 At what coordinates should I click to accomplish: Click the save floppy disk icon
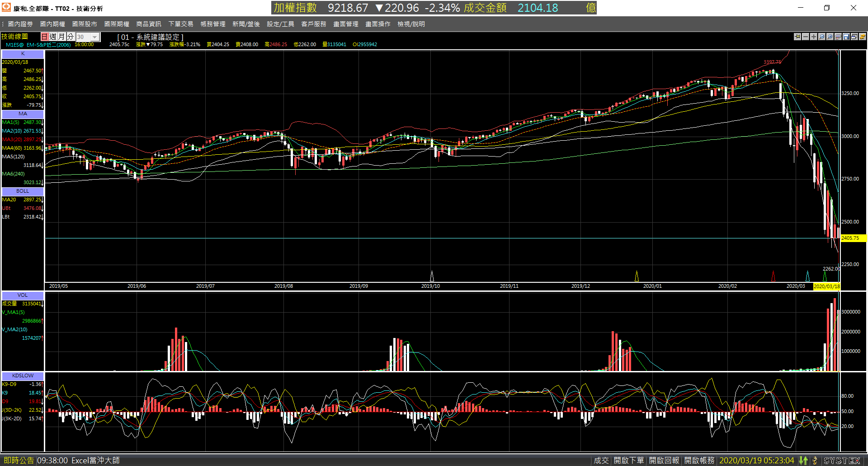(846, 37)
